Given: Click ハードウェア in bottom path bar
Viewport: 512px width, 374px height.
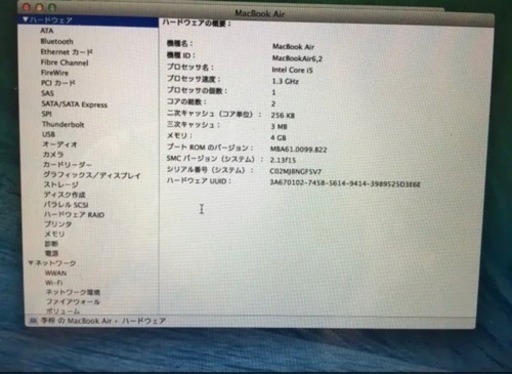Looking at the screenshot, I should click(144, 321).
